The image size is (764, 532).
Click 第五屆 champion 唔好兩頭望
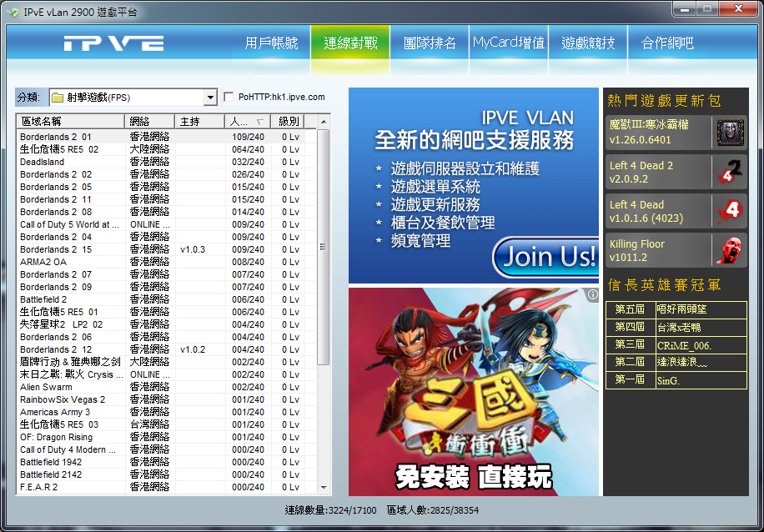pyautogui.click(x=681, y=309)
